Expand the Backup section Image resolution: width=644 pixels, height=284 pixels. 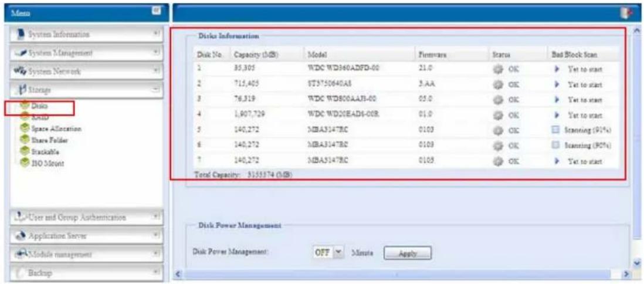tap(156, 272)
